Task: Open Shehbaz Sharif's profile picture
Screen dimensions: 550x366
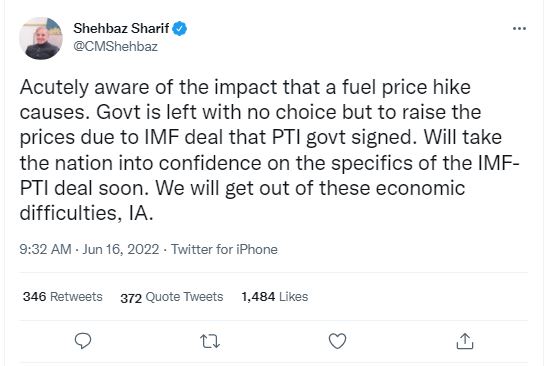Action: [41, 38]
